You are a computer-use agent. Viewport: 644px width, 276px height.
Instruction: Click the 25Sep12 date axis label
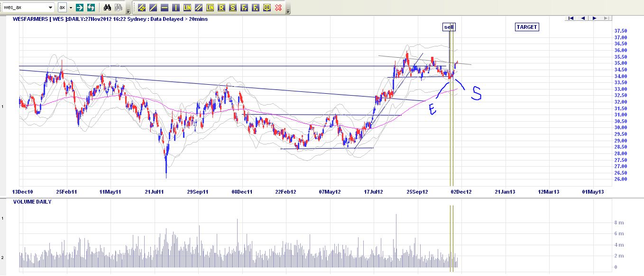tap(417, 192)
